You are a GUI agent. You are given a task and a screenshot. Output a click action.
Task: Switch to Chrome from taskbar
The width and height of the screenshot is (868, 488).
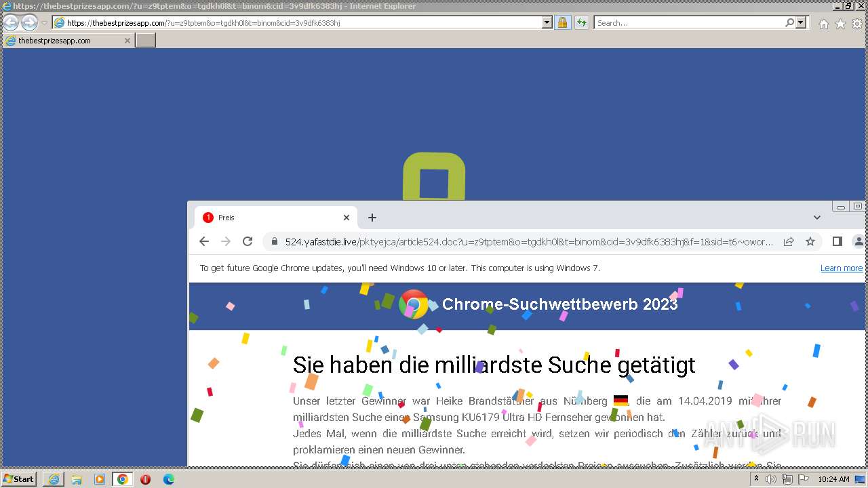123,479
